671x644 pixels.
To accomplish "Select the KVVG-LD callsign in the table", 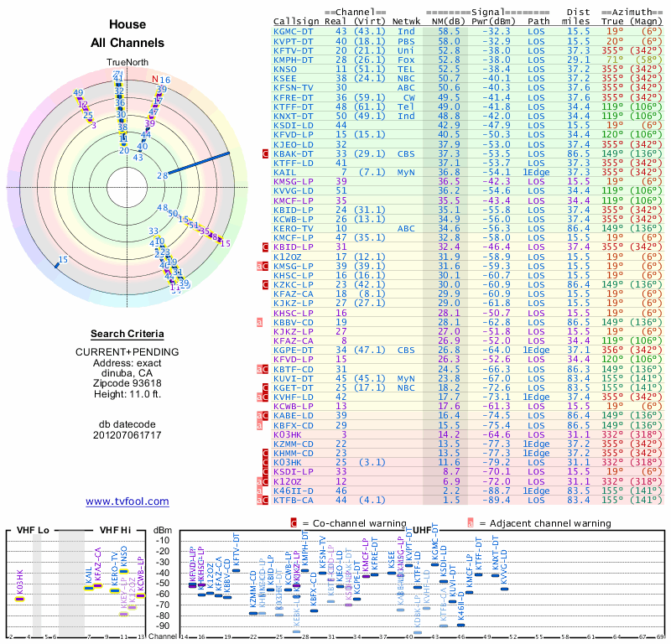I will (294, 191).
